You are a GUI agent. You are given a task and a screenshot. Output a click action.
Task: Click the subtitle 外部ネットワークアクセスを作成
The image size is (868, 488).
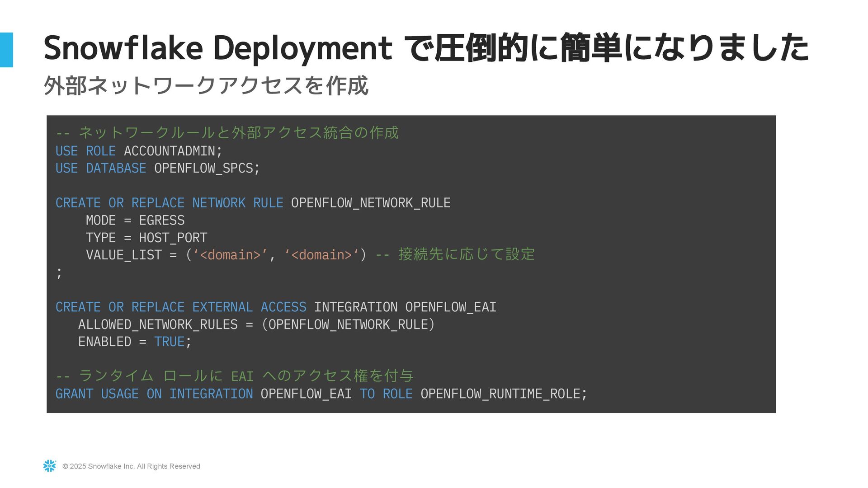(206, 85)
